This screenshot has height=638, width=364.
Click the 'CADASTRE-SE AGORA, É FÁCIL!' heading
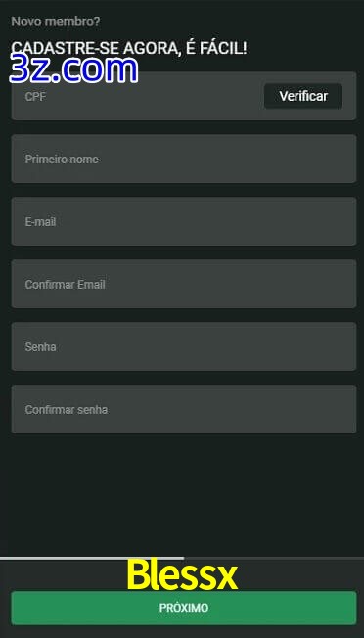pos(129,48)
